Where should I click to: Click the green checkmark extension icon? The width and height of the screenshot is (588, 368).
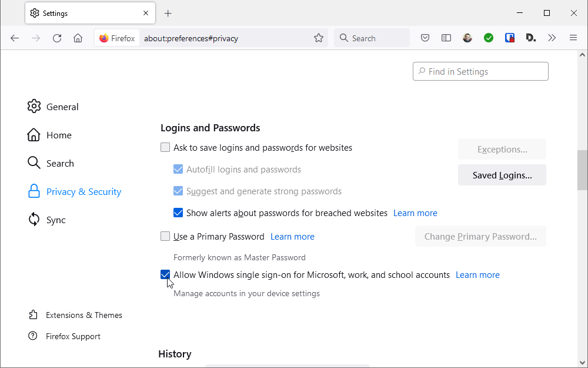click(489, 38)
